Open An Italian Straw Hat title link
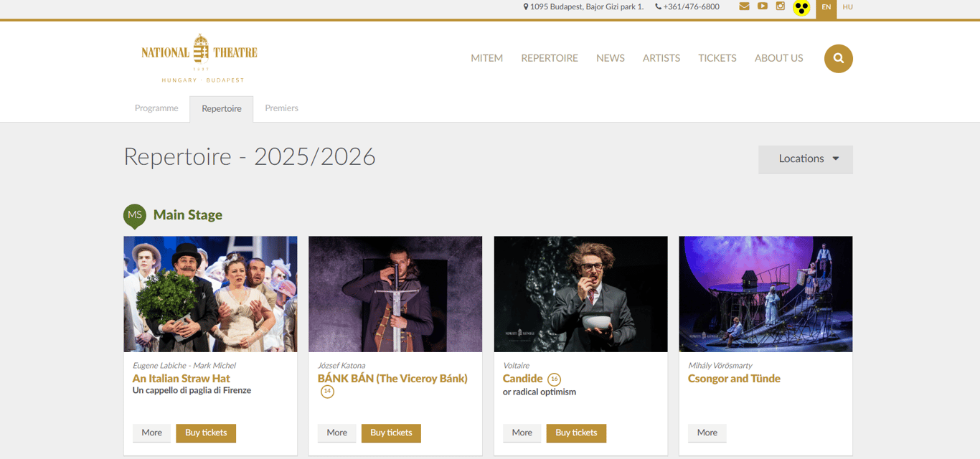 tap(182, 379)
